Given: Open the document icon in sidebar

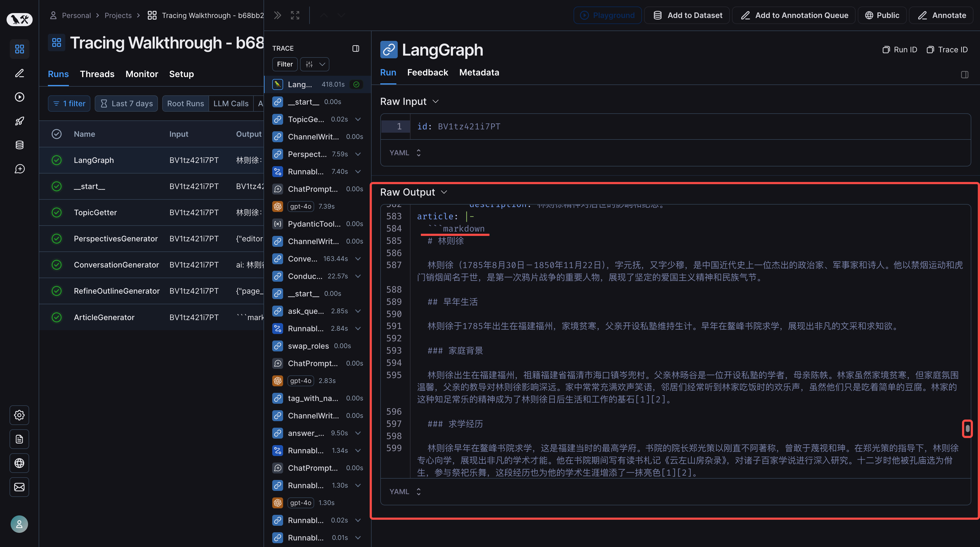Looking at the screenshot, I should [19, 439].
